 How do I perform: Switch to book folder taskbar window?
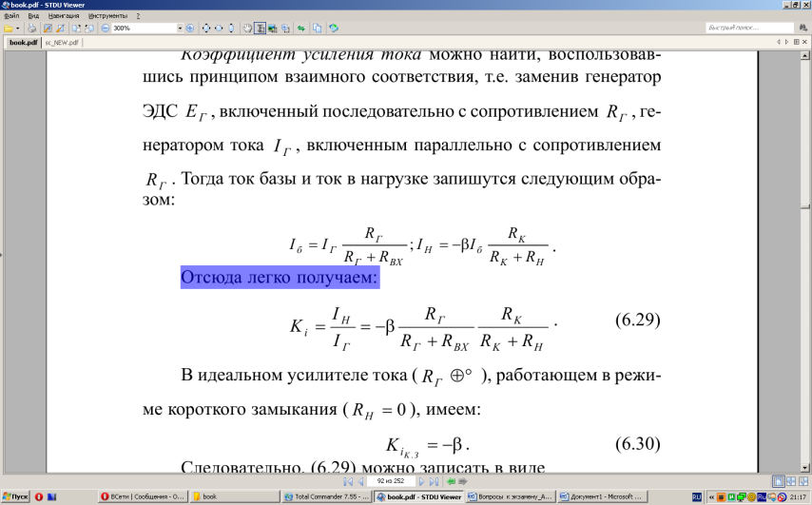(x=234, y=496)
